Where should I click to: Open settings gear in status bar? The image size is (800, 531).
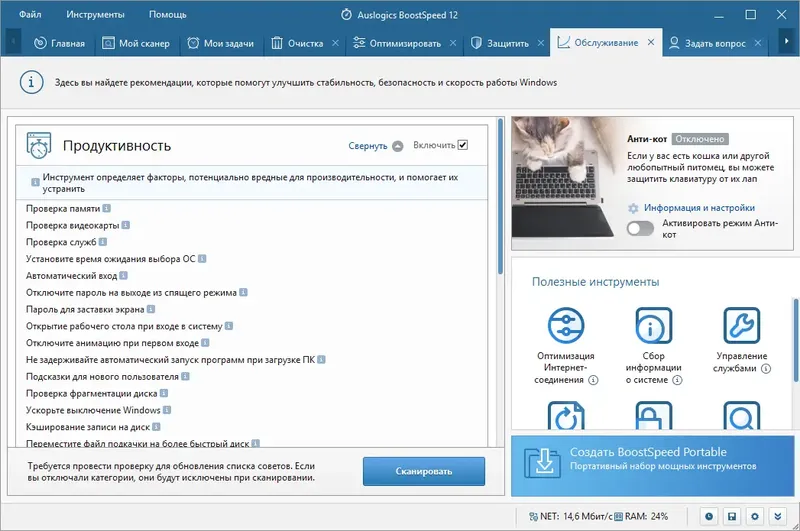[x=755, y=517]
